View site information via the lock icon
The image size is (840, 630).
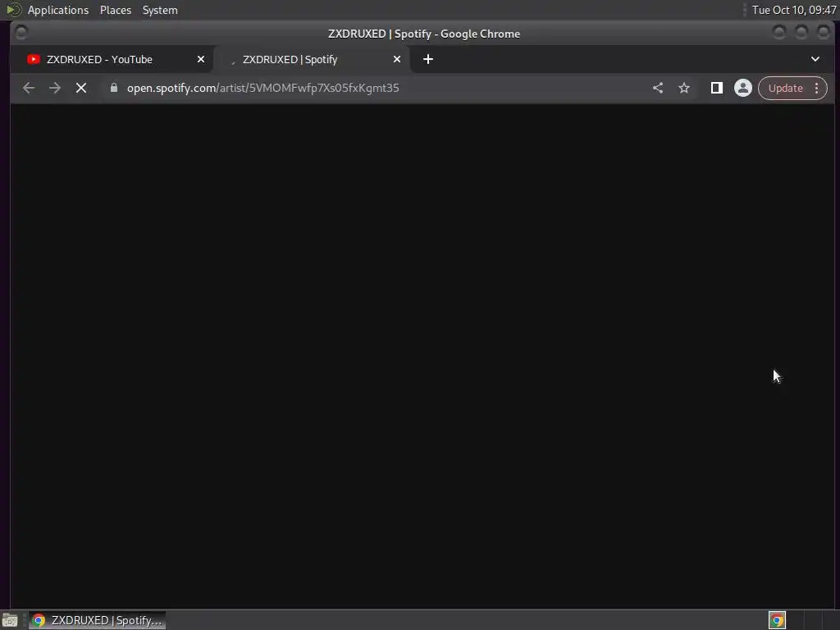113,88
